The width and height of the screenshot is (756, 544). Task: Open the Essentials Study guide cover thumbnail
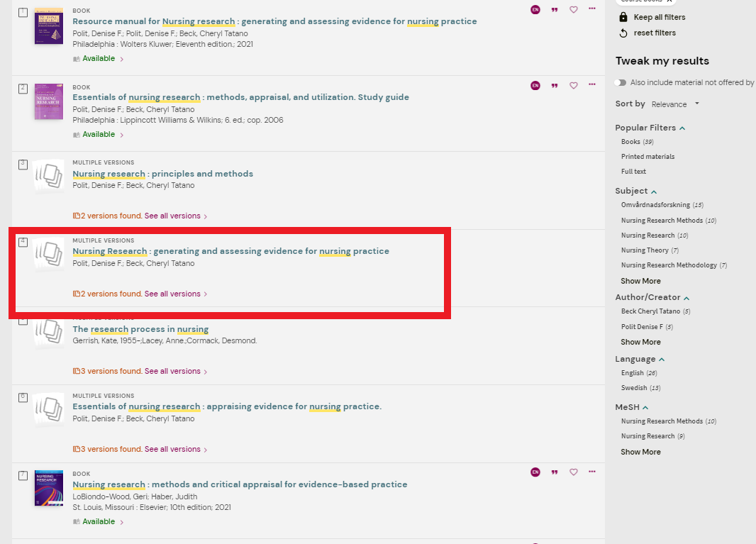coord(49,101)
